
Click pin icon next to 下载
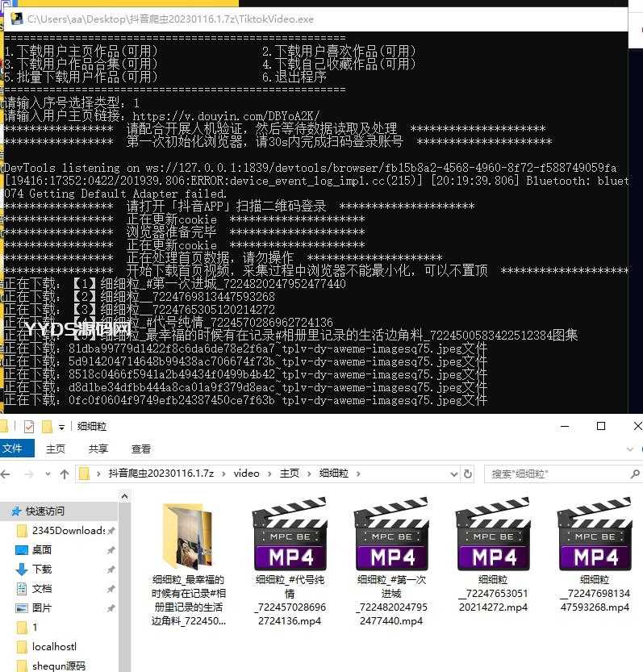pyautogui.click(x=111, y=570)
